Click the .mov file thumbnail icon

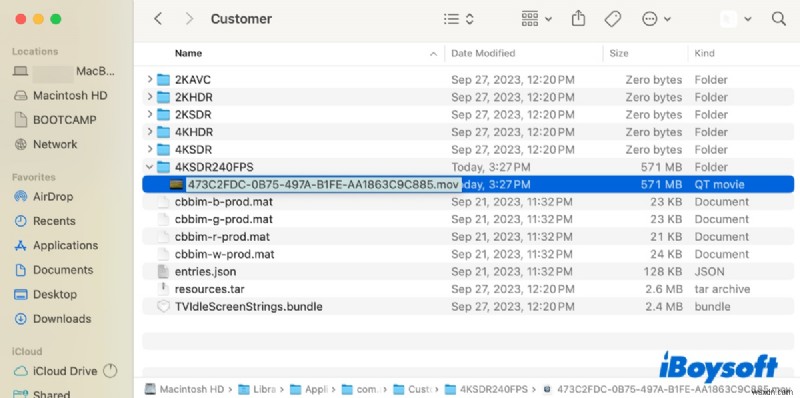click(177, 185)
